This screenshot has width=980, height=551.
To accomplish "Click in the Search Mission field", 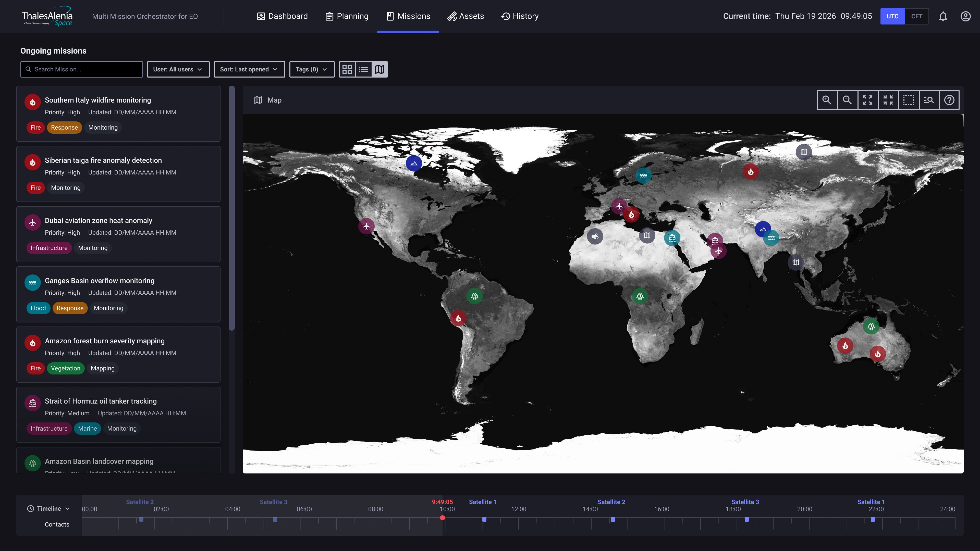I will [x=81, y=69].
